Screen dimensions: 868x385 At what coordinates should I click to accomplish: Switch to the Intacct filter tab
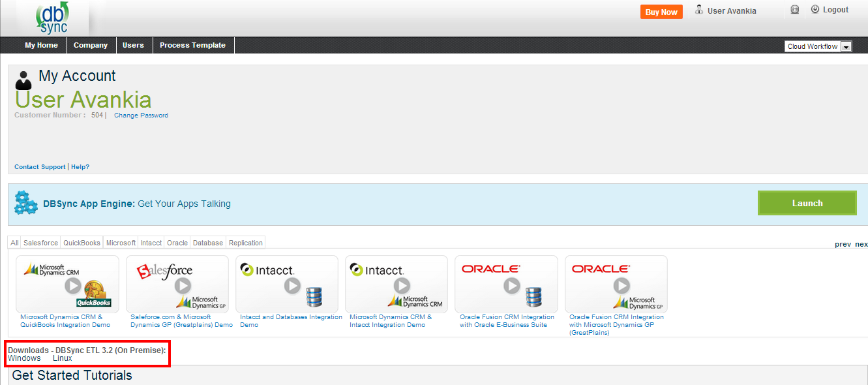151,243
